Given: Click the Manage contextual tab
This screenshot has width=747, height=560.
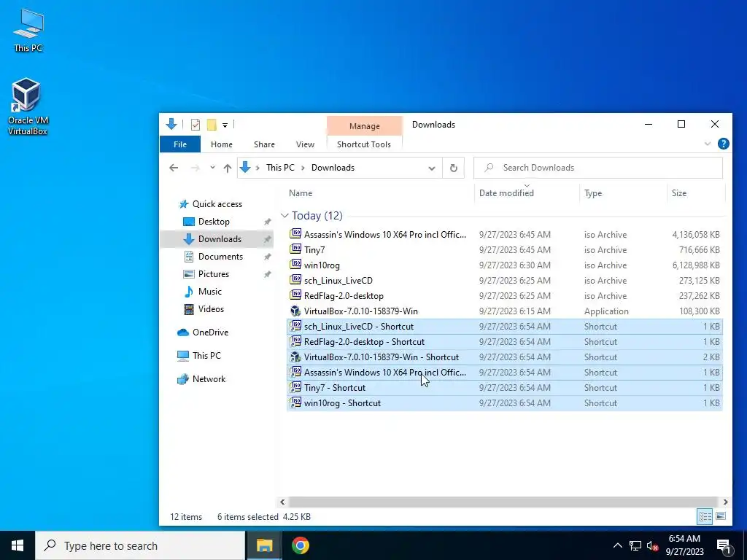Looking at the screenshot, I should point(365,125).
